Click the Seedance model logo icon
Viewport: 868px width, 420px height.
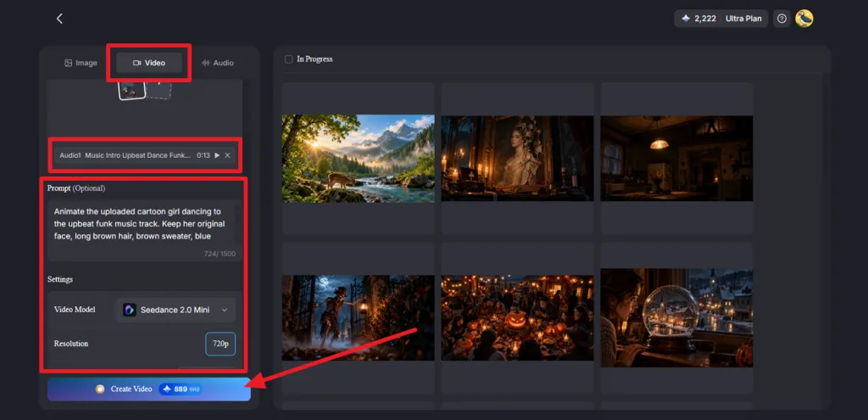coord(130,310)
